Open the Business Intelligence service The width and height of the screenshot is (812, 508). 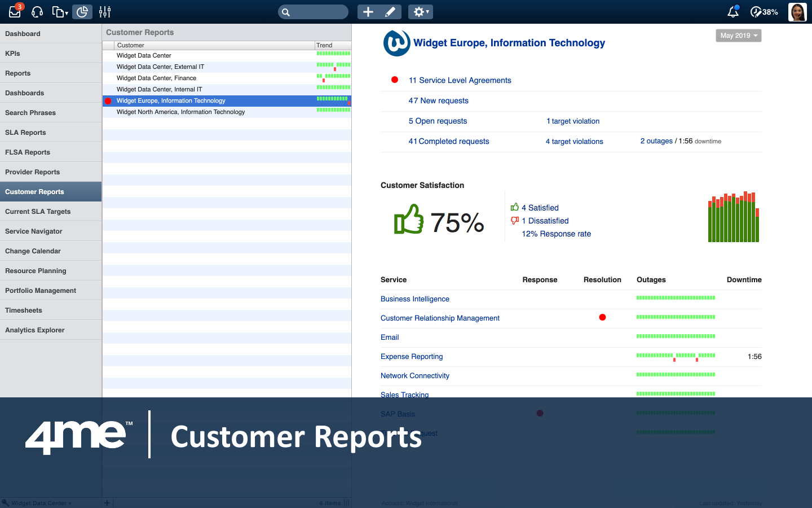[415, 299]
